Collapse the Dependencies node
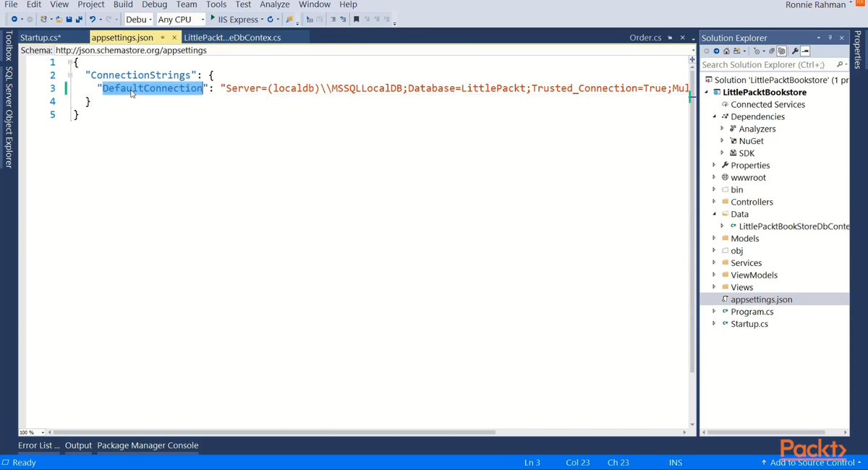The height and width of the screenshot is (470, 868). coord(715,116)
